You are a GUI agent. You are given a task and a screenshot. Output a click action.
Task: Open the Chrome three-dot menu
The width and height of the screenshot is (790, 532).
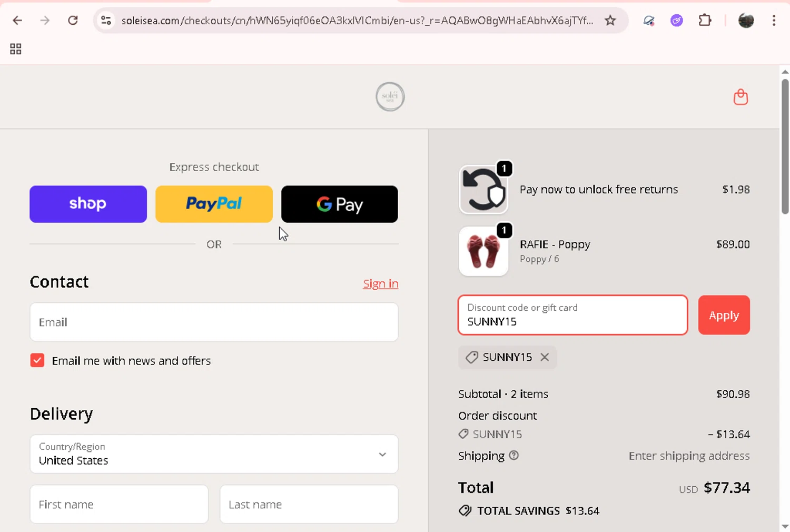774,21
